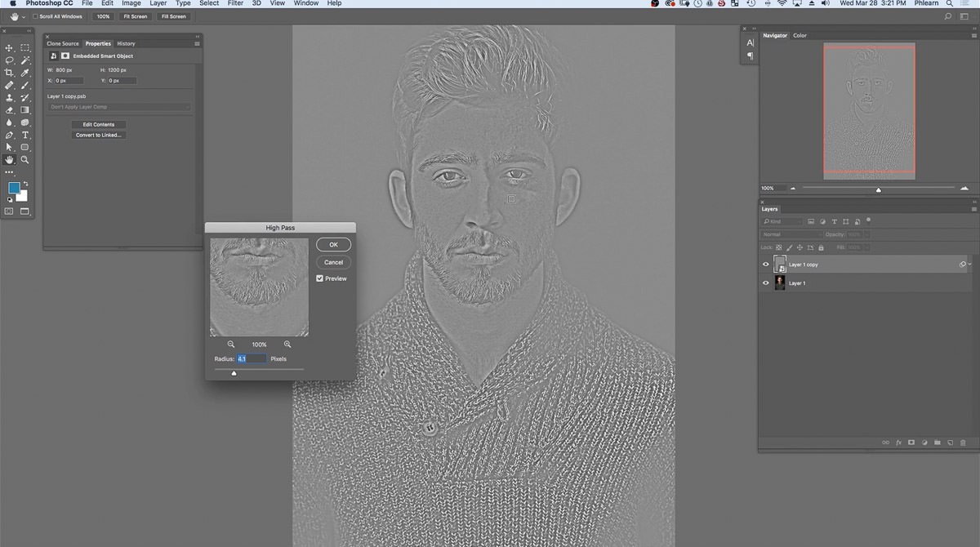Add a layer style with fx icon
The width and height of the screenshot is (980, 547).
pos(899,442)
